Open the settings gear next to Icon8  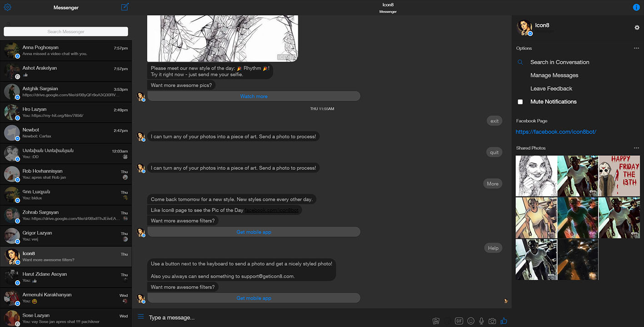(x=637, y=27)
